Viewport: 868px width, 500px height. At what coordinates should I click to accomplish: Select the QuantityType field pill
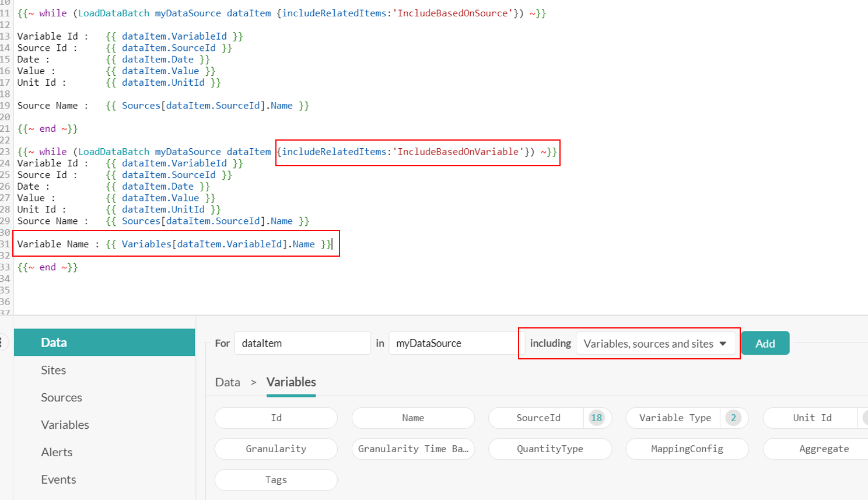tap(549, 449)
